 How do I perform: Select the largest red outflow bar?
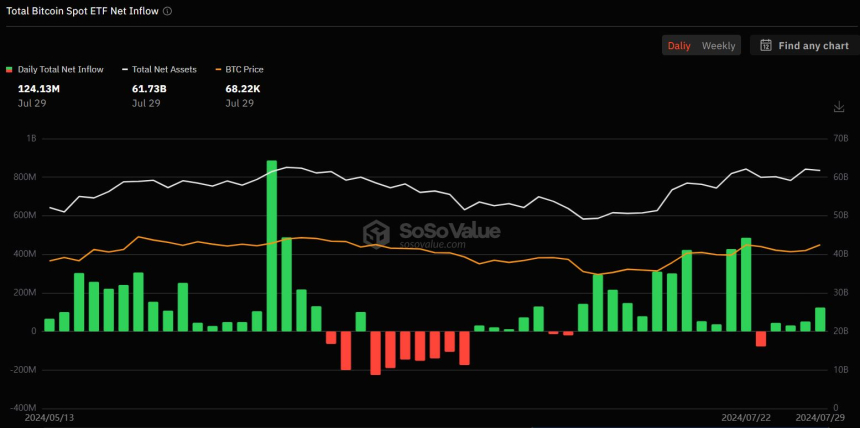(x=375, y=352)
